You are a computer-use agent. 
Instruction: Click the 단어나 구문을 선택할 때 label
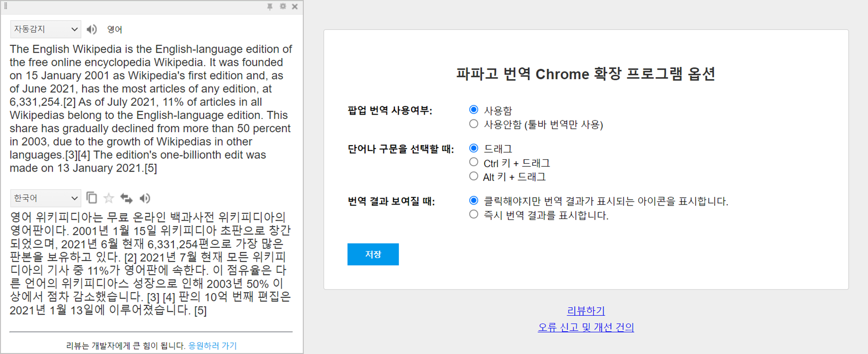[401, 149]
